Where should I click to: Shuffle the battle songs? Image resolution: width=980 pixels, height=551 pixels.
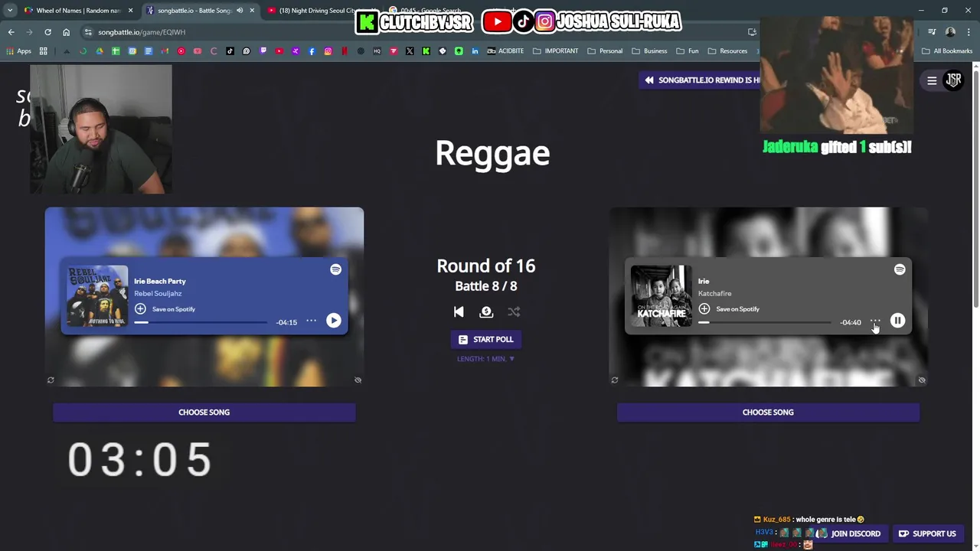tap(514, 311)
